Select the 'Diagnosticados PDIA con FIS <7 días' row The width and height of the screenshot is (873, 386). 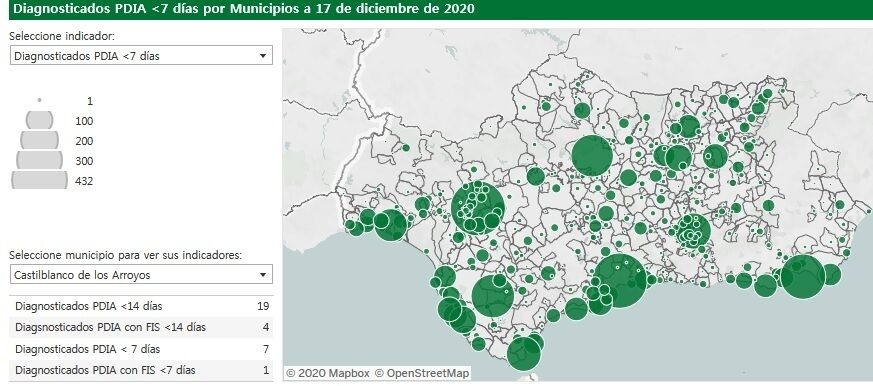[141, 370]
